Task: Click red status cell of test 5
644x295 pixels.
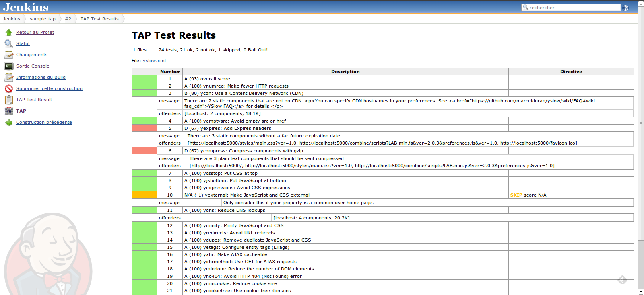Action: point(144,128)
